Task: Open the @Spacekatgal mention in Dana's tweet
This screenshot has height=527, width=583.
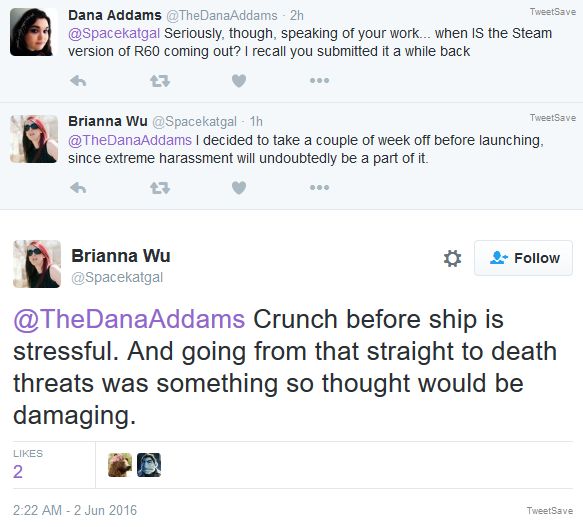Action: pos(114,33)
